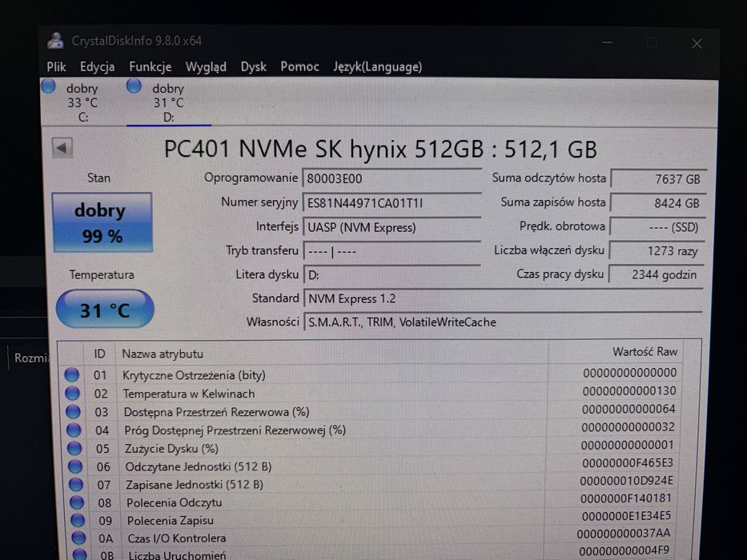
Task: Click raw value 00000000037AA
Action: pos(624,534)
